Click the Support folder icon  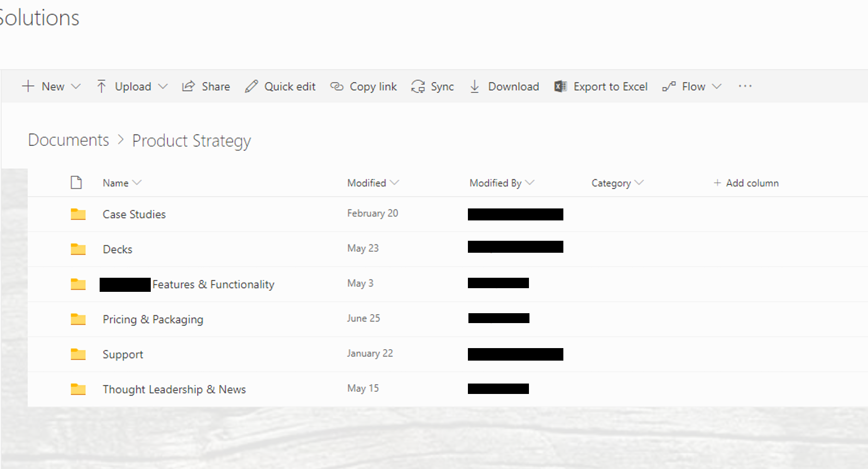(78, 354)
